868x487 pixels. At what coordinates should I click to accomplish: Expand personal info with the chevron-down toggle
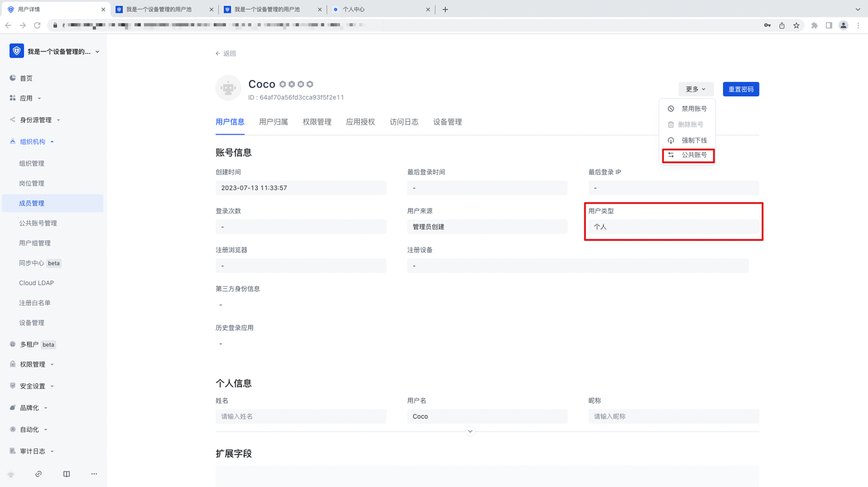470,431
